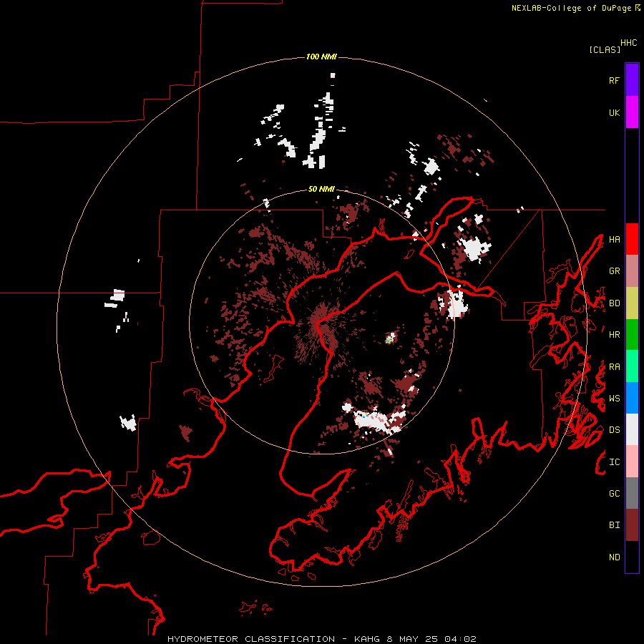Click the HHC product code text

(629, 43)
